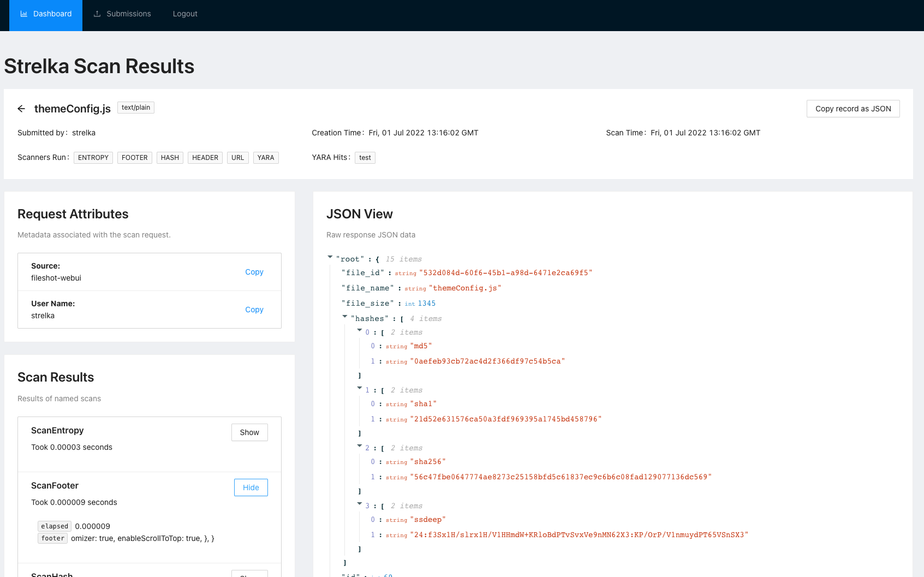Screen dimensions: 924x577
Task: Click the HEADER scanner tag
Action: point(205,158)
